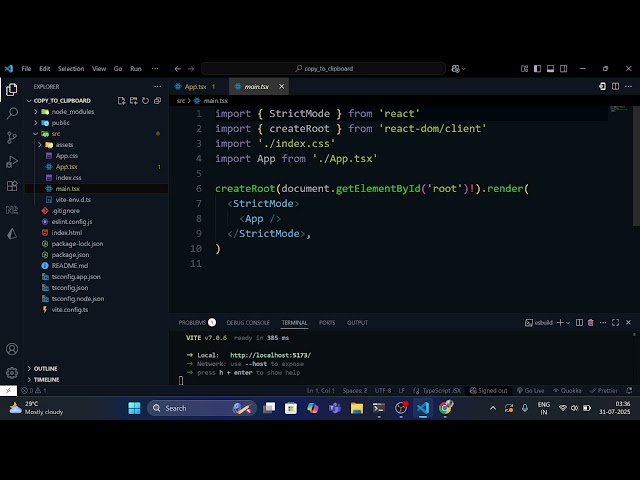This screenshot has width=640, height=480.
Task: Click Signed out status bar item
Action: pyautogui.click(x=489, y=391)
